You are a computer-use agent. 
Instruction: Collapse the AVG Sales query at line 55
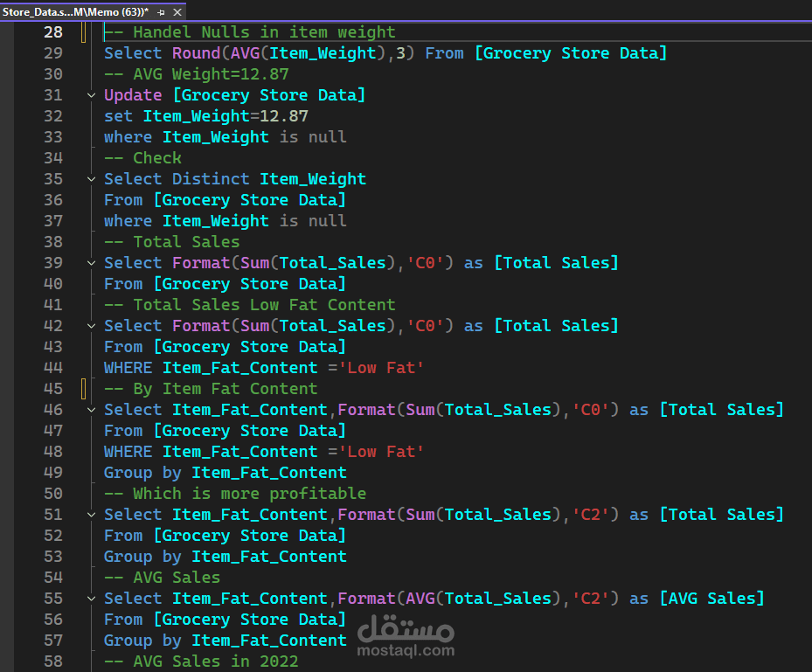point(91,599)
